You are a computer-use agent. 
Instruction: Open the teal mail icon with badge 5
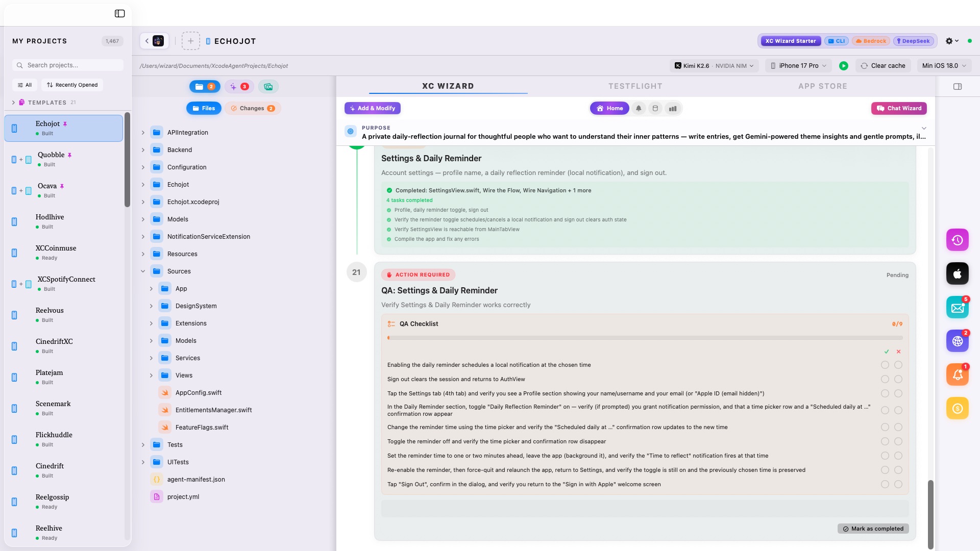click(958, 307)
